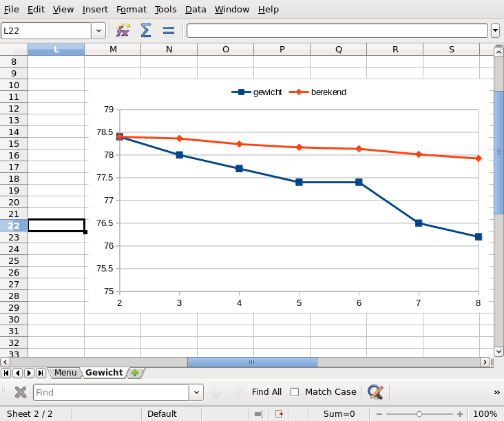Click the Sum sigma icon
The height and width of the screenshot is (421, 504).
pyautogui.click(x=145, y=30)
